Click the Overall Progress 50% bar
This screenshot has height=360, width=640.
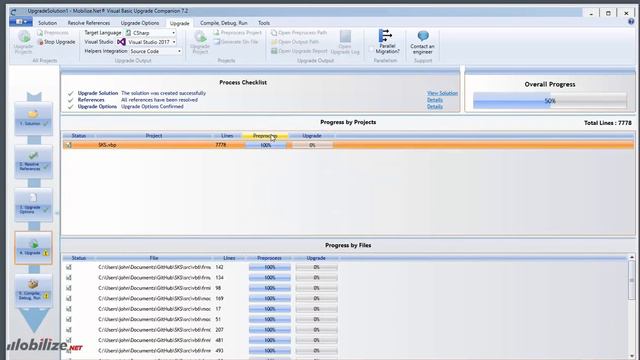point(550,100)
